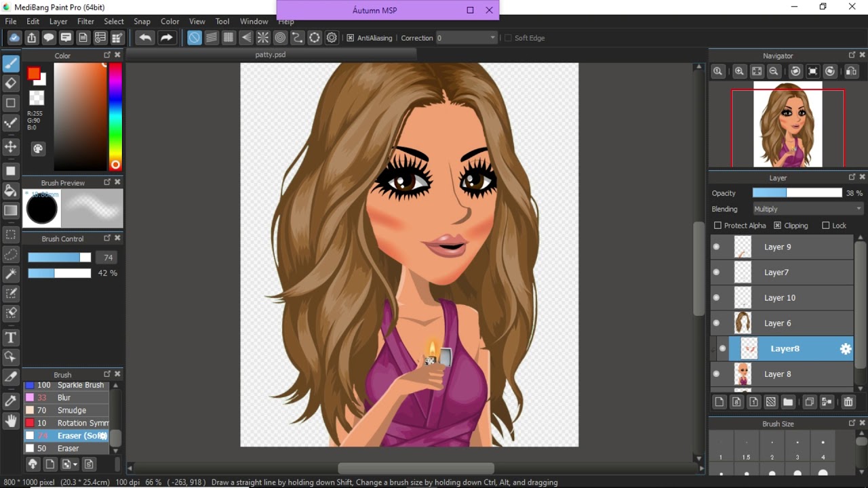This screenshot has width=868, height=488.
Task: Float the Layer panel
Action: [852, 177]
